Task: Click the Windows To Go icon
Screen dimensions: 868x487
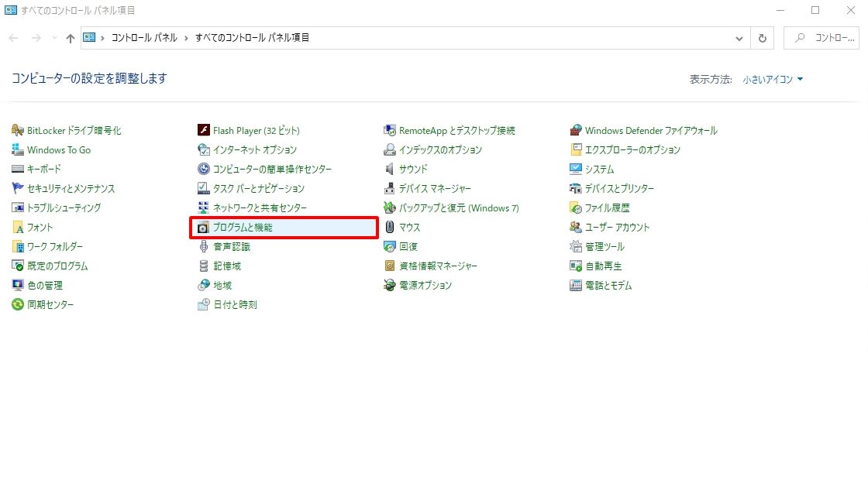Action: tap(18, 149)
